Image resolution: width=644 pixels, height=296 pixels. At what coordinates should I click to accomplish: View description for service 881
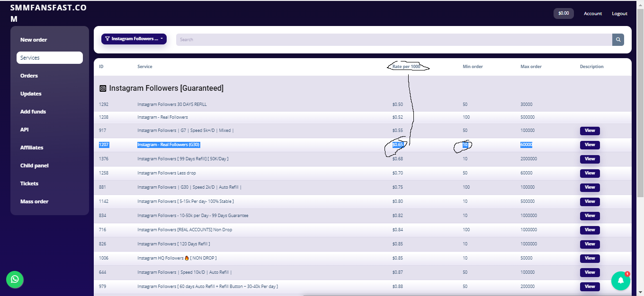coord(590,187)
